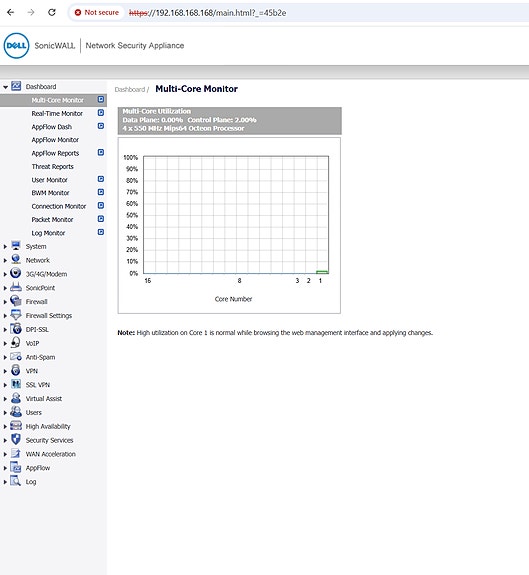Select Threat Reports in the sidebar
Viewport: 529px width, 575px height.
[52, 166]
